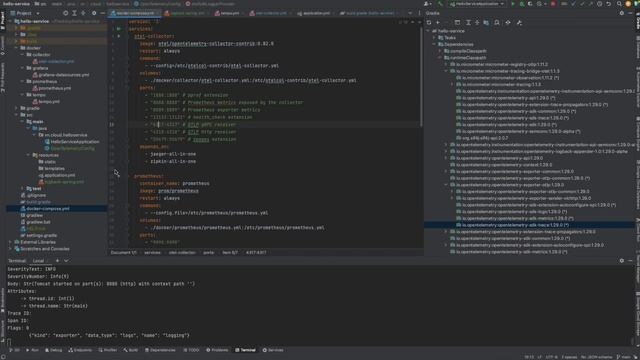Show Git history clock icon
This screenshot has height=360, width=640.
(599, 4)
